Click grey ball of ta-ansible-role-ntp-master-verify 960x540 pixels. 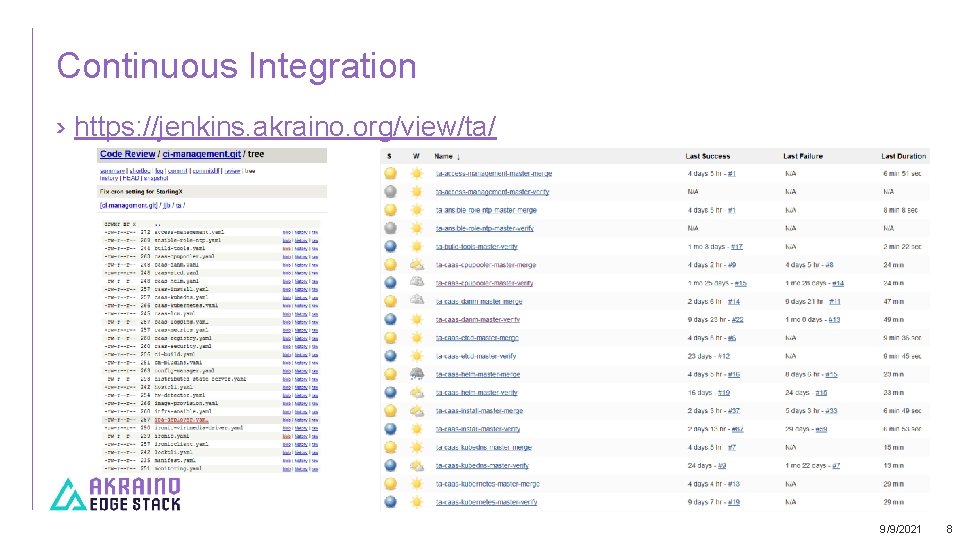(x=390, y=228)
